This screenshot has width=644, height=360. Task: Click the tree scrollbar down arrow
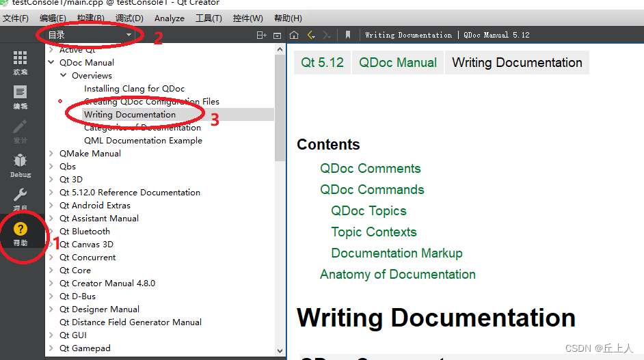pyautogui.click(x=280, y=351)
